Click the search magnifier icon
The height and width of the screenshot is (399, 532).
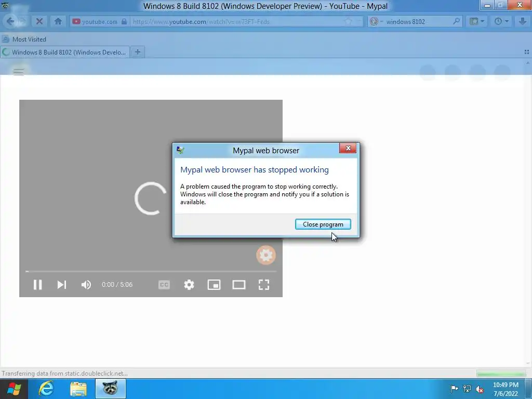(x=456, y=21)
